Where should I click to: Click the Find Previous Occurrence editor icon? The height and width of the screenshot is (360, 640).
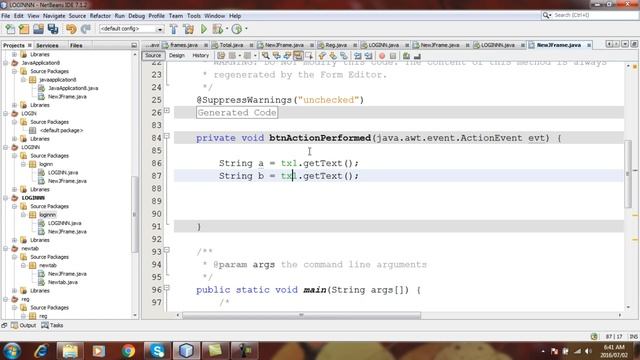pos(276,56)
